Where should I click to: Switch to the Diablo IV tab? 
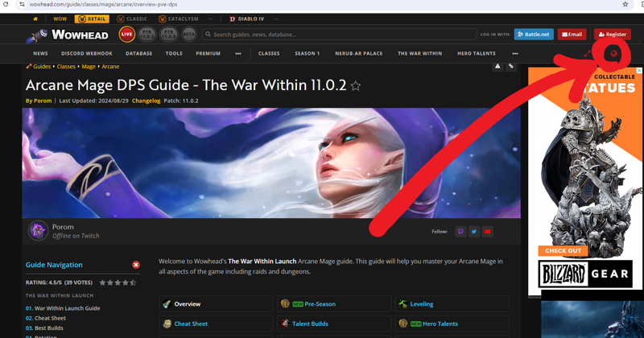pos(246,19)
